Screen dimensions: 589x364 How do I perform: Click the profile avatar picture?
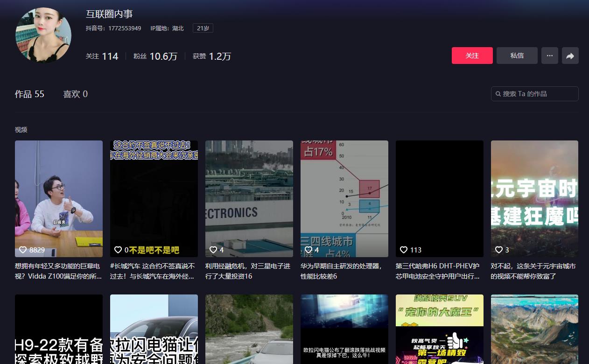pyautogui.click(x=43, y=35)
